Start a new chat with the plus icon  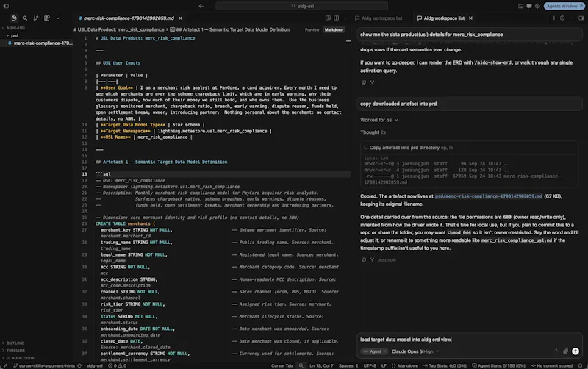554,18
